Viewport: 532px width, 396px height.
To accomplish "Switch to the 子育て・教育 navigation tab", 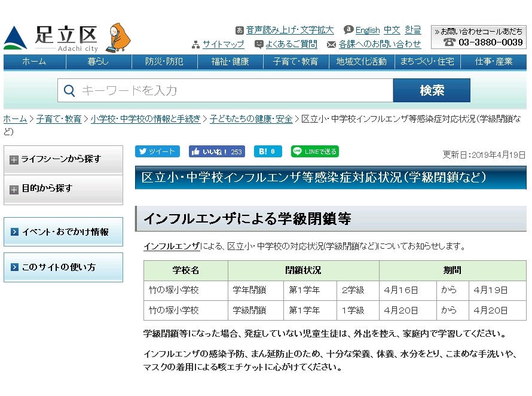I will pos(295,62).
